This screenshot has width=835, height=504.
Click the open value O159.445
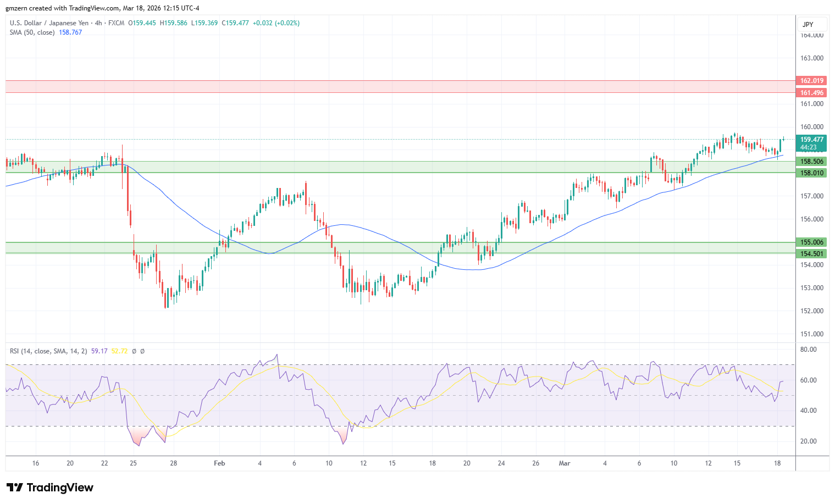tap(142, 23)
